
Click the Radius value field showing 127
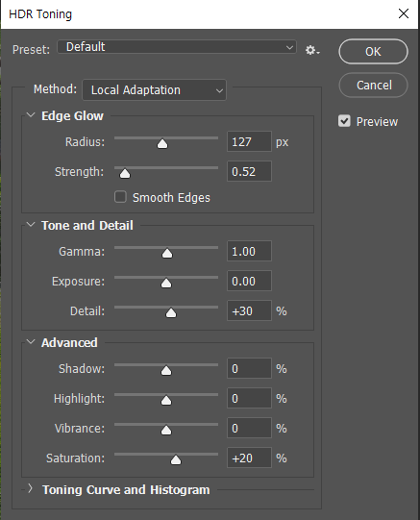(249, 141)
